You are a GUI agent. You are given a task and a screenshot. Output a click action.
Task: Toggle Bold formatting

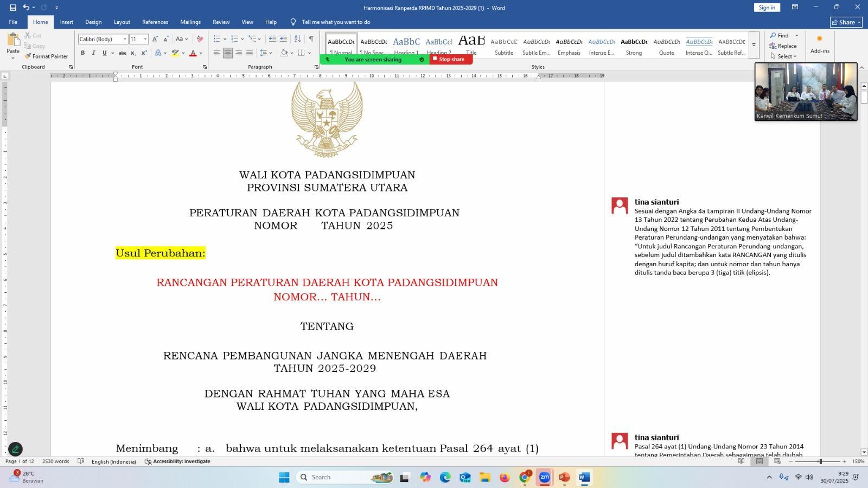[83, 53]
